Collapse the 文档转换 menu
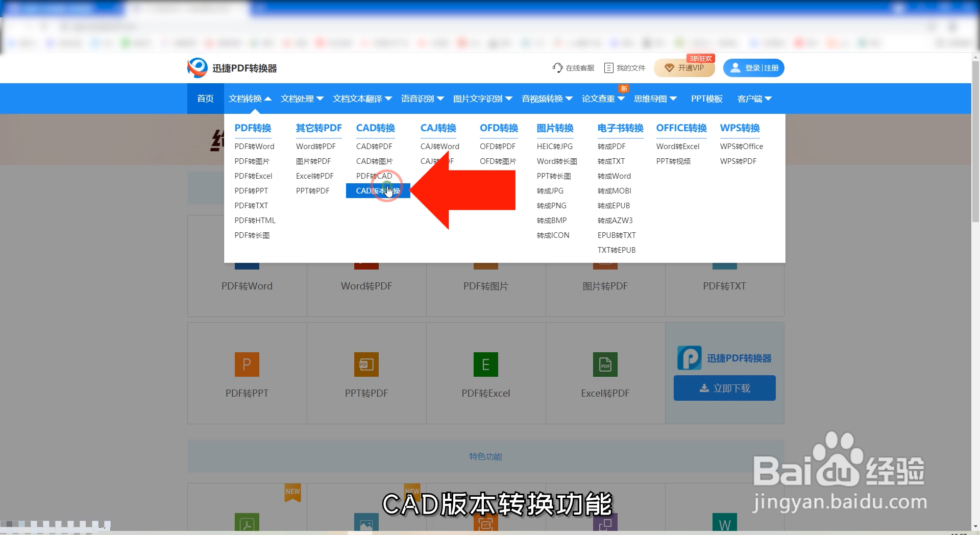The width and height of the screenshot is (980, 535). [250, 99]
